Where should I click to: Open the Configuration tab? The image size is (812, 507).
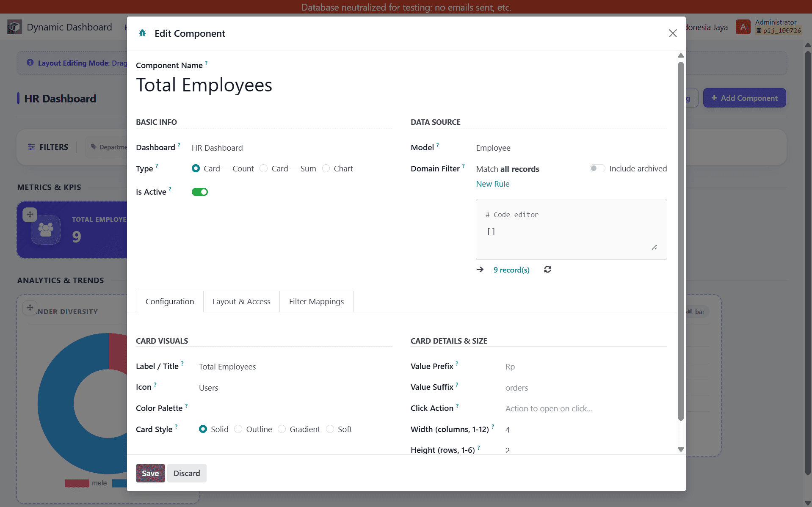[170, 301]
